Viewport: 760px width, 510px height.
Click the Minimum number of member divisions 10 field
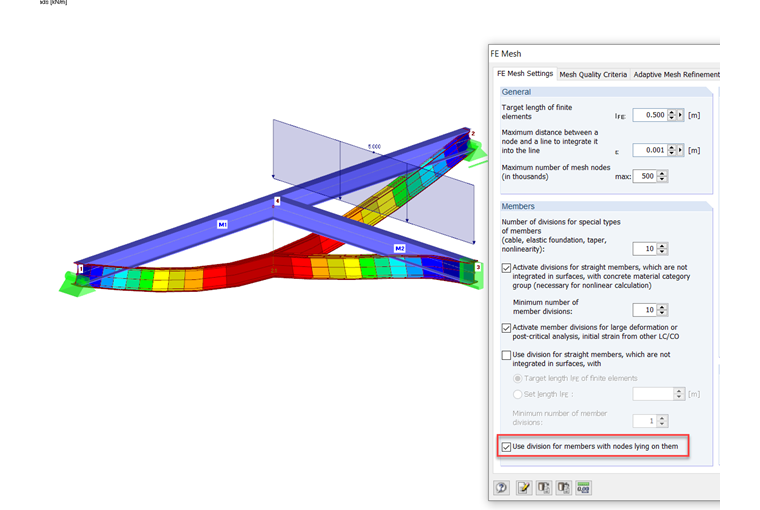645,309
